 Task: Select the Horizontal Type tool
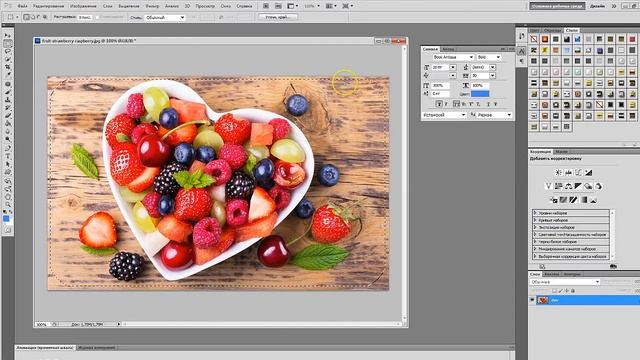[8, 156]
